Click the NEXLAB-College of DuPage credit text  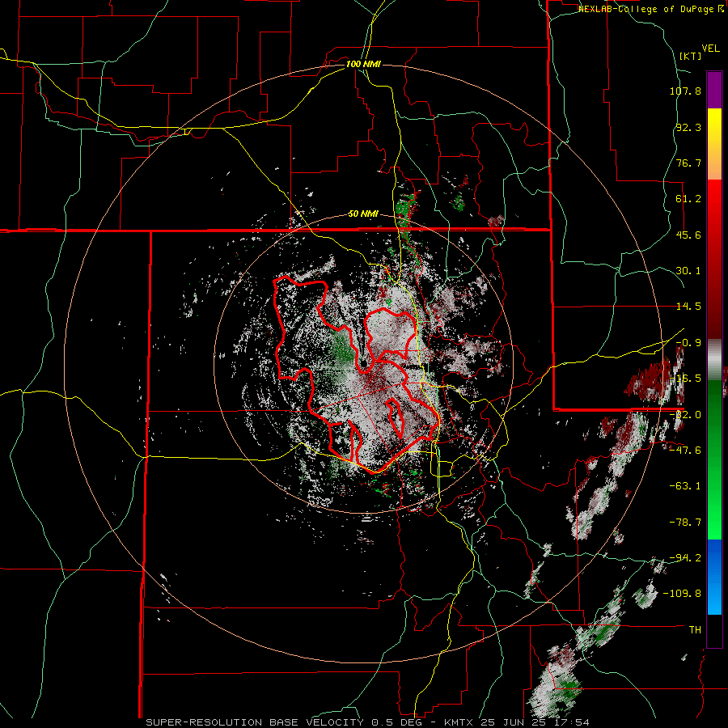click(650, 9)
